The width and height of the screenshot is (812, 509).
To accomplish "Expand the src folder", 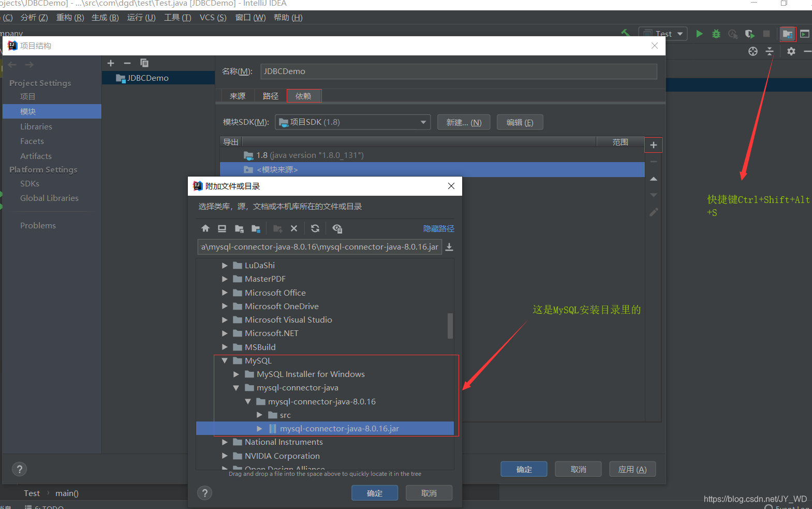I will [x=260, y=415].
